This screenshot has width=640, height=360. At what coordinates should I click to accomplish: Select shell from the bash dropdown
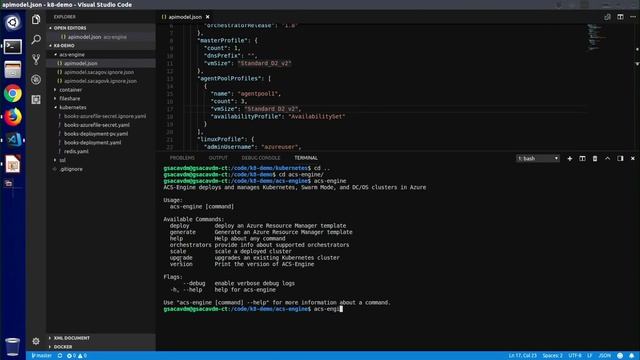(538, 158)
